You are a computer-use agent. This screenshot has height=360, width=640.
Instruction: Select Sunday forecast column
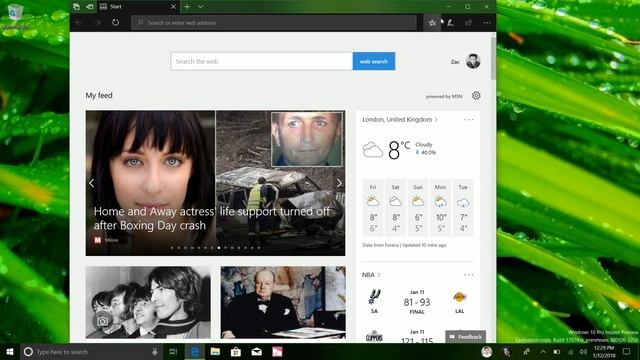coord(418,208)
